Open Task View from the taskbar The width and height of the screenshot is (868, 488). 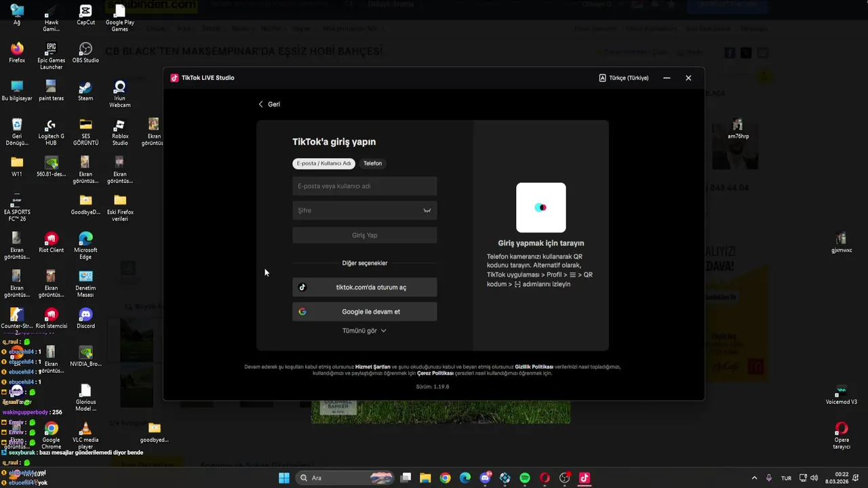pos(406,478)
